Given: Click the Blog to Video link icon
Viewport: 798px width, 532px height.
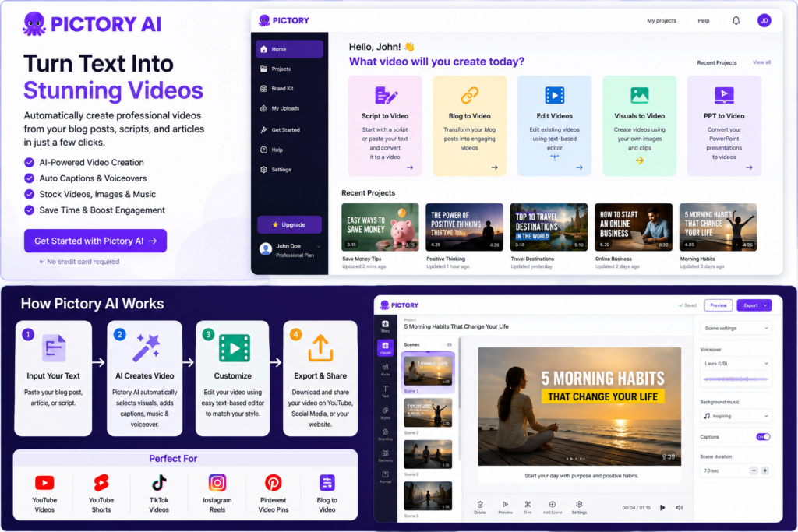Looking at the screenshot, I should tap(470, 95).
